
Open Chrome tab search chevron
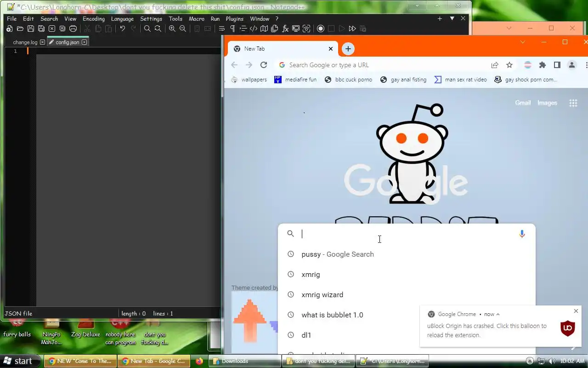coord(522,42)
